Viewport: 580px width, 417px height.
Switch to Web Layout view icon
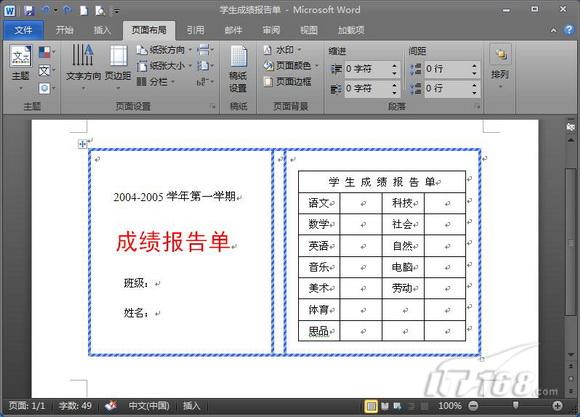point(398,406)
